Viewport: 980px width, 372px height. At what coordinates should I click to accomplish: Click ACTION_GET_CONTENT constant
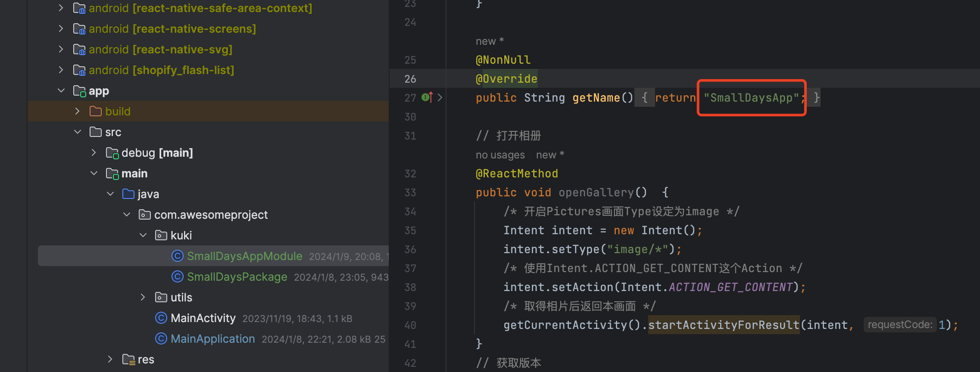(x=731, y=287)
